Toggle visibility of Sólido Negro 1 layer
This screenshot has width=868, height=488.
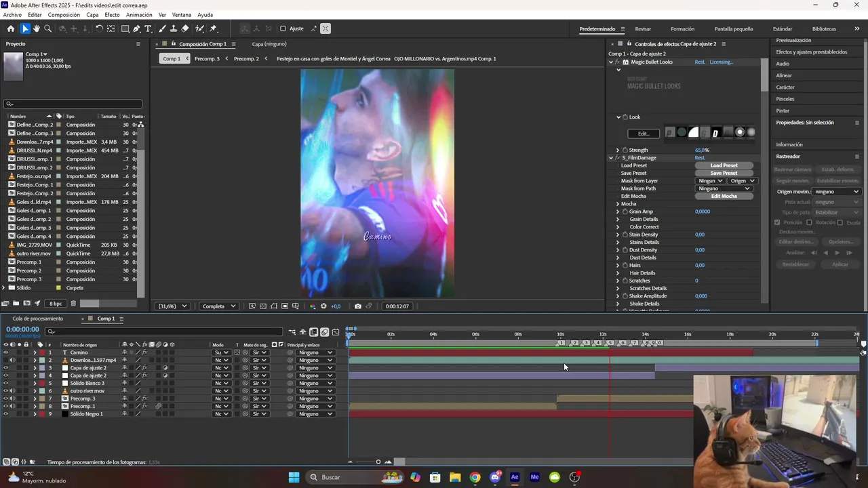coord(5,413)
